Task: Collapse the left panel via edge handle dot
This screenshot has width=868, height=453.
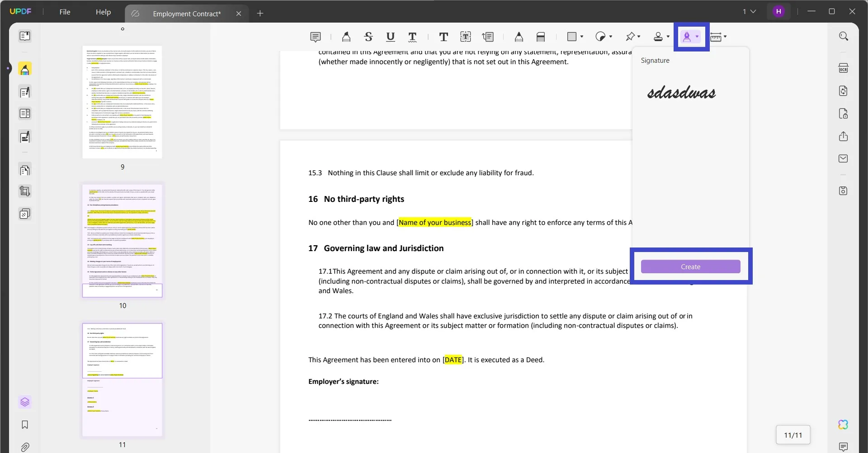Action: [8, 69]
